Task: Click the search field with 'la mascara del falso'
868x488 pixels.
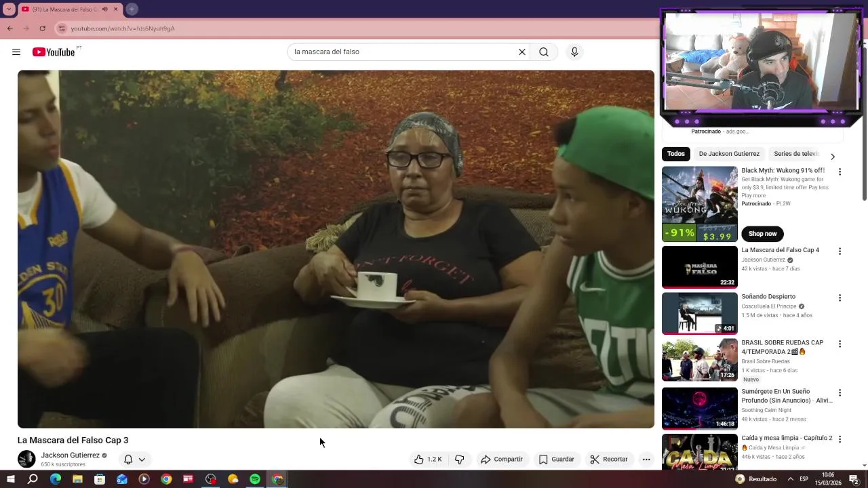Action: coord(403,52)
